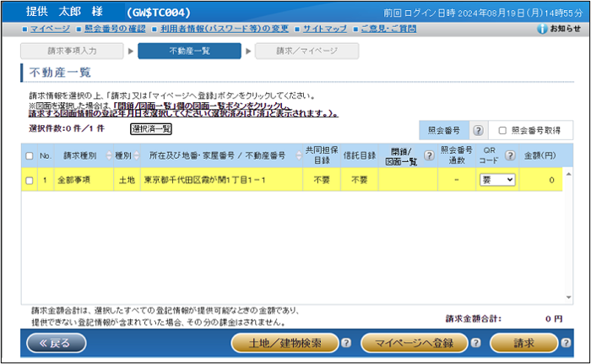The image size is (591, 364).
Task: Open the お知らせ info icon
Action: (x=542, y=29)
